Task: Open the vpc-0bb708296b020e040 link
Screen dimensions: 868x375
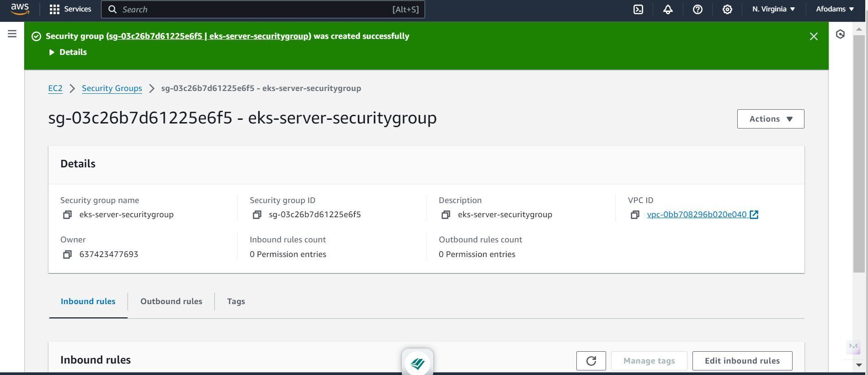Action: click(697, 214)
